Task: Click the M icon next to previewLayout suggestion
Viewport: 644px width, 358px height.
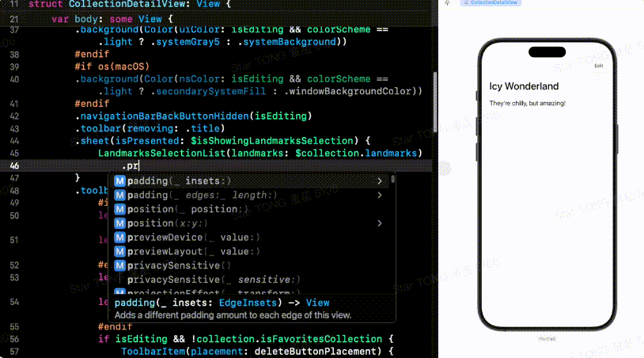Action: click(x=119, y=252)
